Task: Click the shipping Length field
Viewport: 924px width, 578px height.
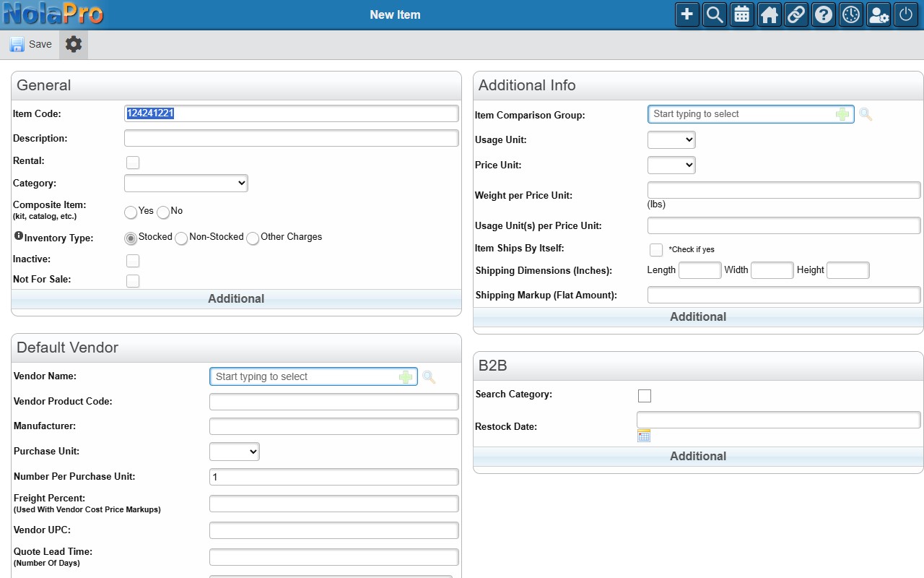Action: 700,270
